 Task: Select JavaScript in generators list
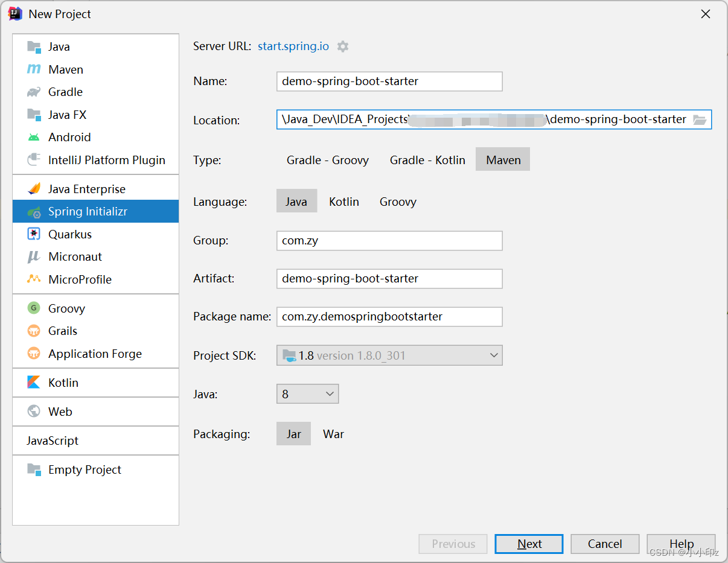coord(95,441)
